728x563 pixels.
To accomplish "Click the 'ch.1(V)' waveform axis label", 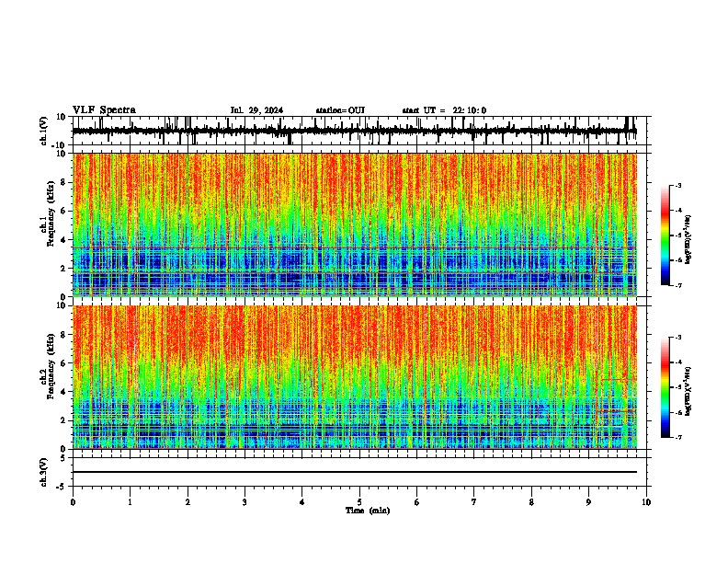I will [45, 131].
